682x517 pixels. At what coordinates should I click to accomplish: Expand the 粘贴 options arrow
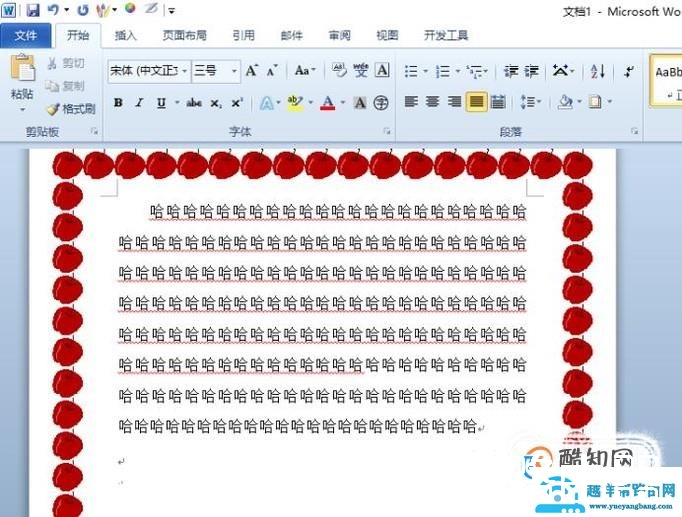[22, 110]
